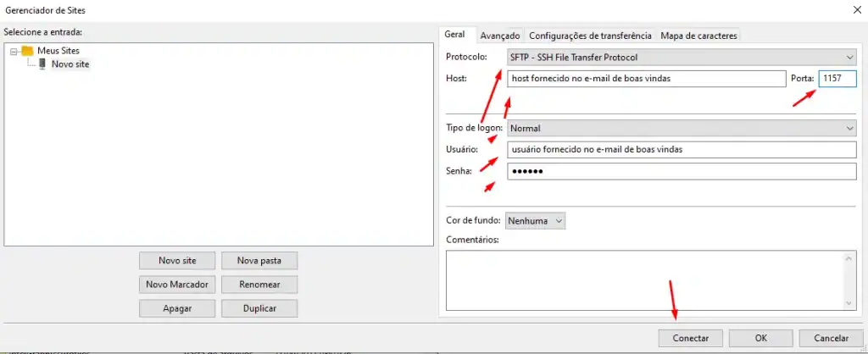
Task: Click the Senha password field
Action: pyautogui.click(x=682, y=172)
